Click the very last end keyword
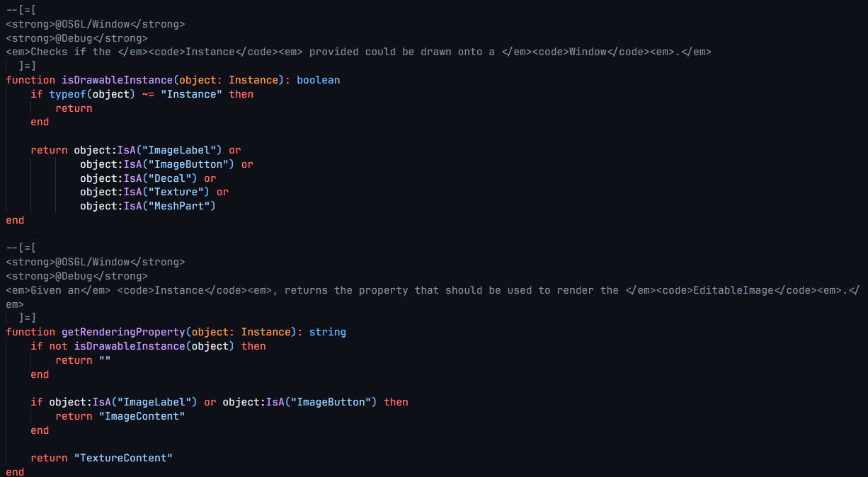Viewport: 868px width, 477px height. [15, 472]
